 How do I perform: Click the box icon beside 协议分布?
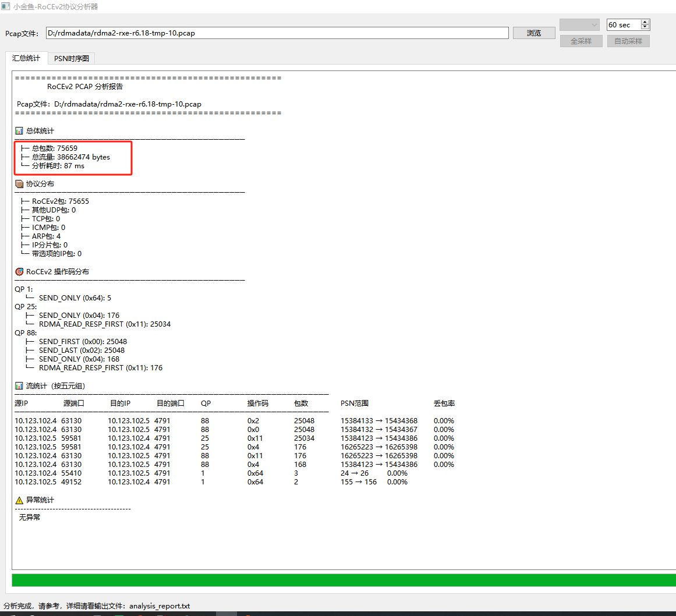coord(19,184)
